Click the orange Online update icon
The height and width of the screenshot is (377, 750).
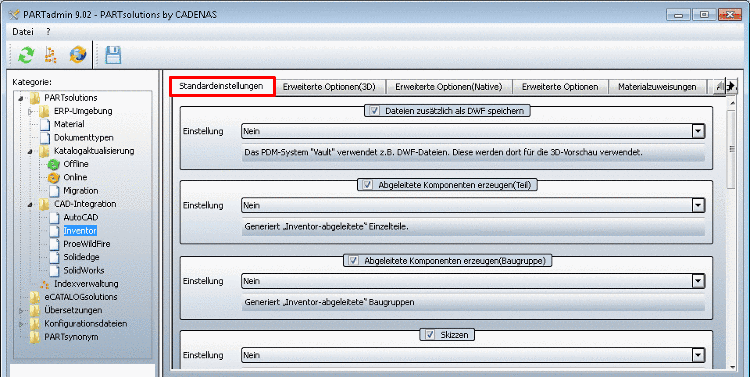click(54, 177)
